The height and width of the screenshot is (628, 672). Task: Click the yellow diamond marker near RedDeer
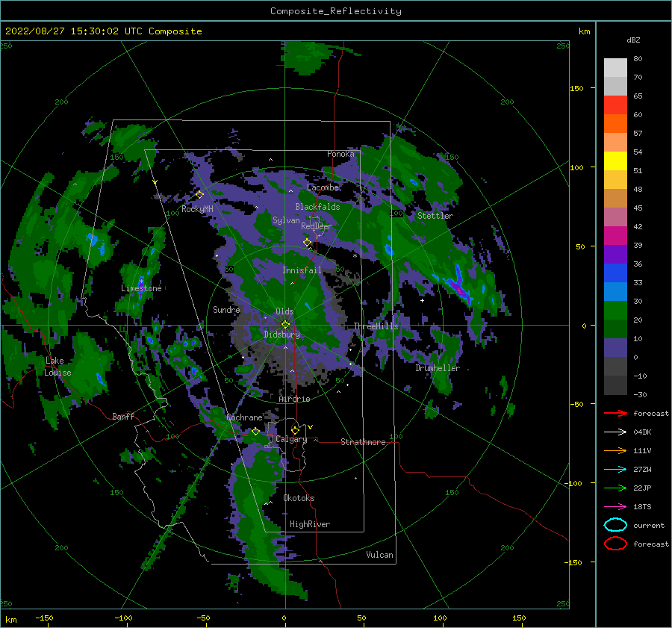[x=308, y=243]
